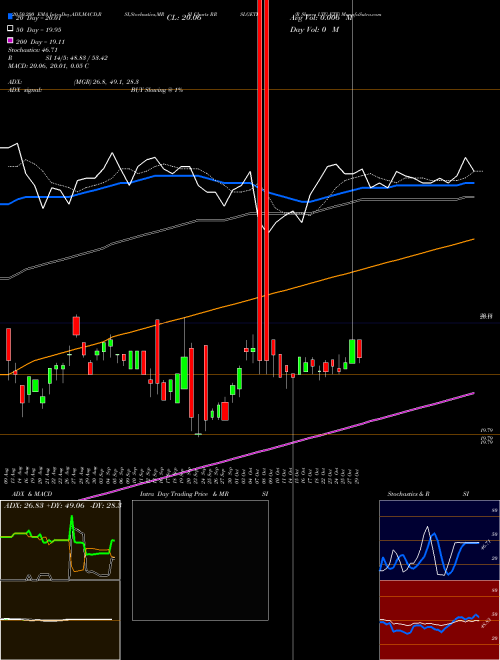Image resolution: width=500 pixels, height=660 pixels.
Task: Click the white 50 Day legend swatch
Action: (11, 29)
